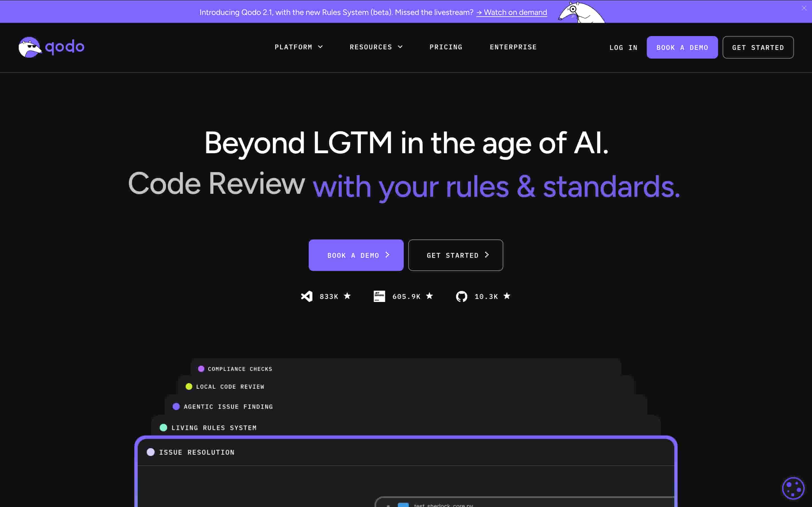Select the Compliance Checks tab
This screenshot has width=812, height=507.
[240, 369]
